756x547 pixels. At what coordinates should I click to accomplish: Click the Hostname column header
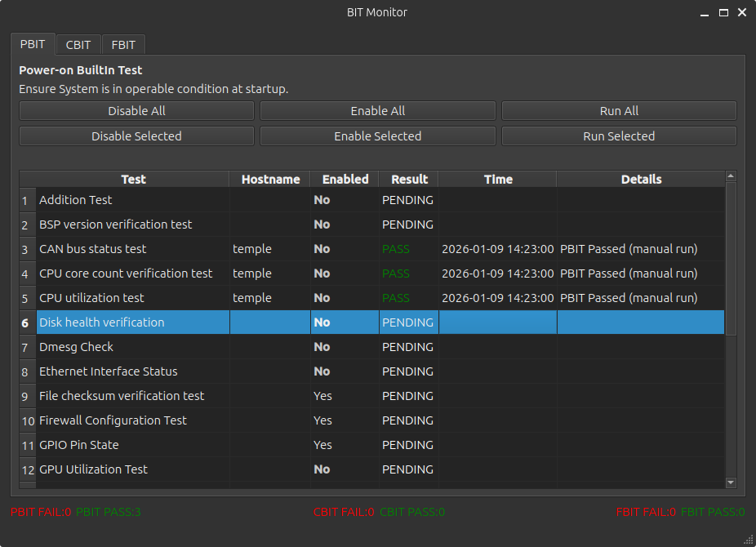[269, 179]
